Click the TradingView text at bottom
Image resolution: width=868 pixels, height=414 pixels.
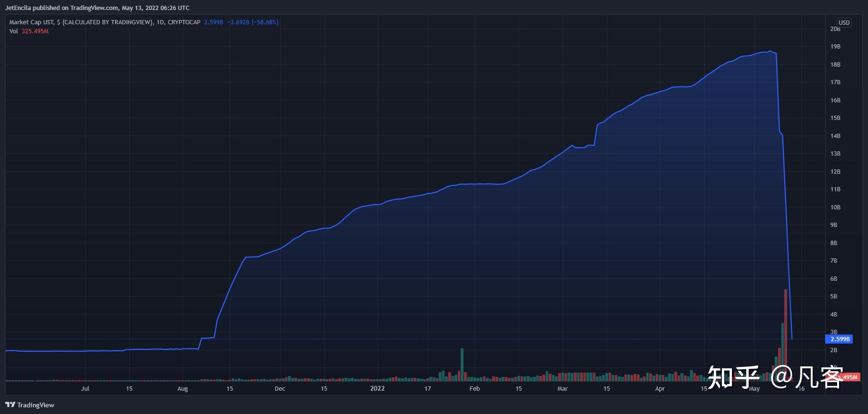click(36, 405)
